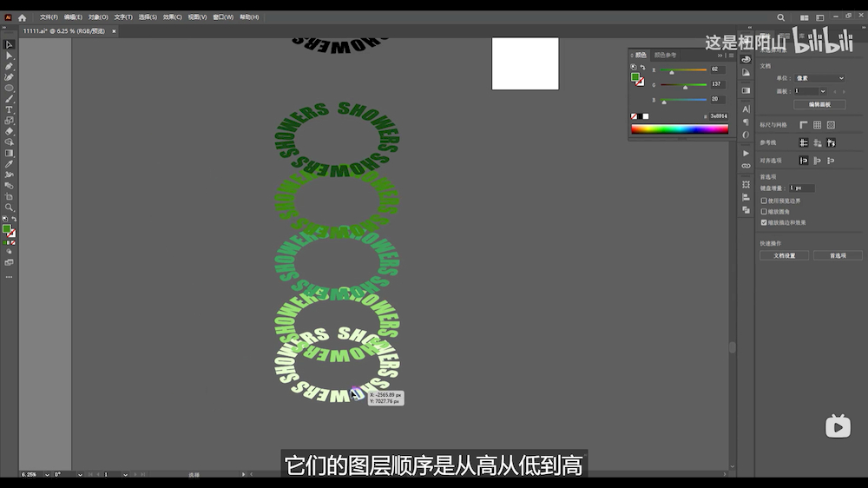Click the 编辑画板 button
Screen dimensions: 868x488
[819, 105]
